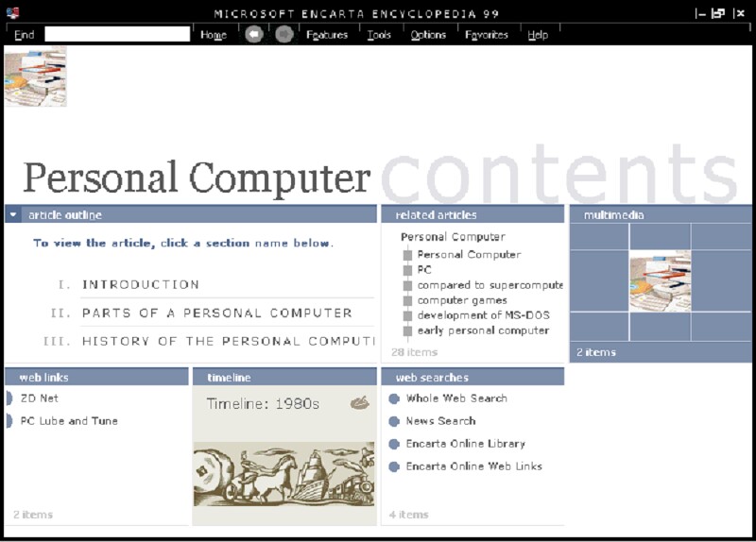The height and width of the screenshot is (542, 756).
Task: Click the bullet icon beside 'compared to supercomputer'
Action: [x=408, y=286]
